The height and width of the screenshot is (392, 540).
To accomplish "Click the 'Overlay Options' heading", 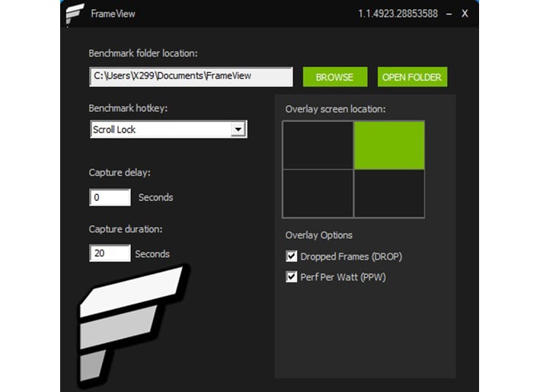I will [x=319, y=235].
